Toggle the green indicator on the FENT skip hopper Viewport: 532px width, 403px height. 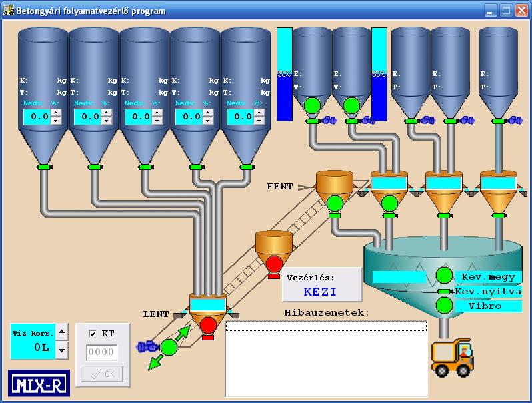pyautogui.click(x=335, y=203)
